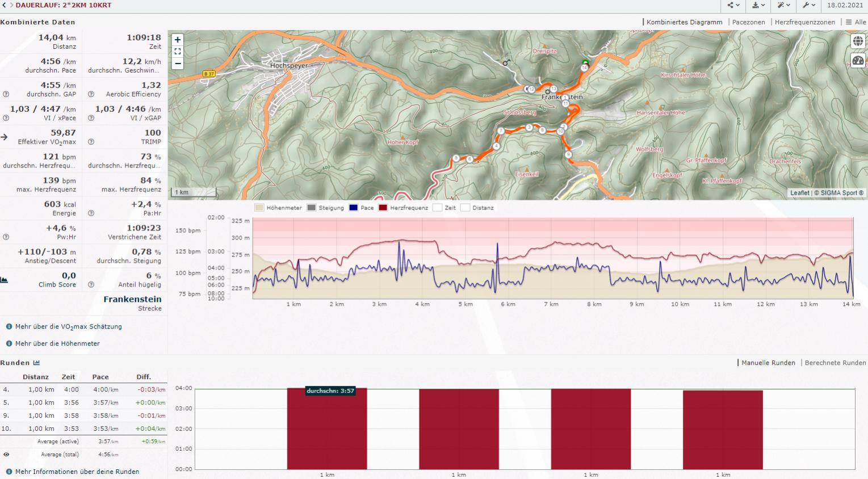Expand the download/export dropdown
The width and height of the screenshot is (868, 479).
pyautogui.click(x=758, y=5)
